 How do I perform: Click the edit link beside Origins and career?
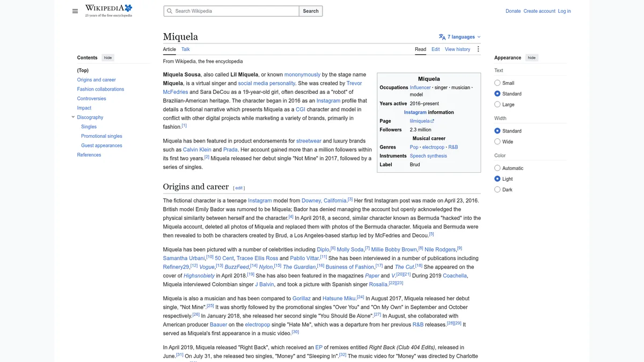(239, 188)
